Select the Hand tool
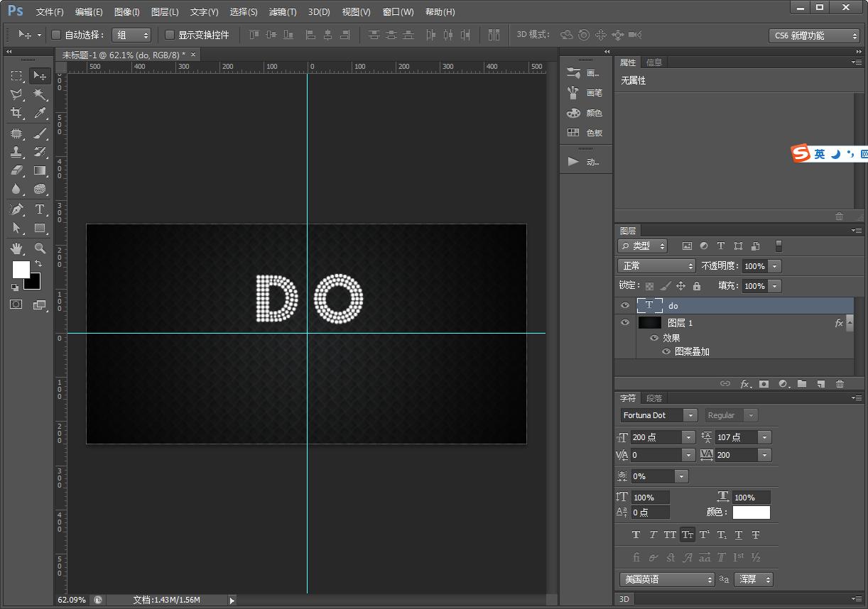Image resolution: width=868 pixels, height=609 pixels. (x=16, y=248)
